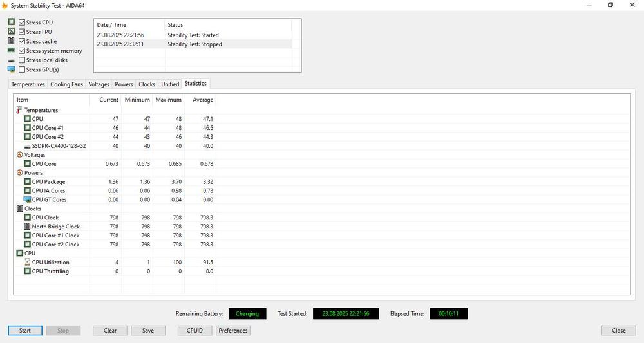The width and height of the screenshot is (644, 343).
Task: Click the CPU Core #1 Clock row label
Action: click(56, 236)
